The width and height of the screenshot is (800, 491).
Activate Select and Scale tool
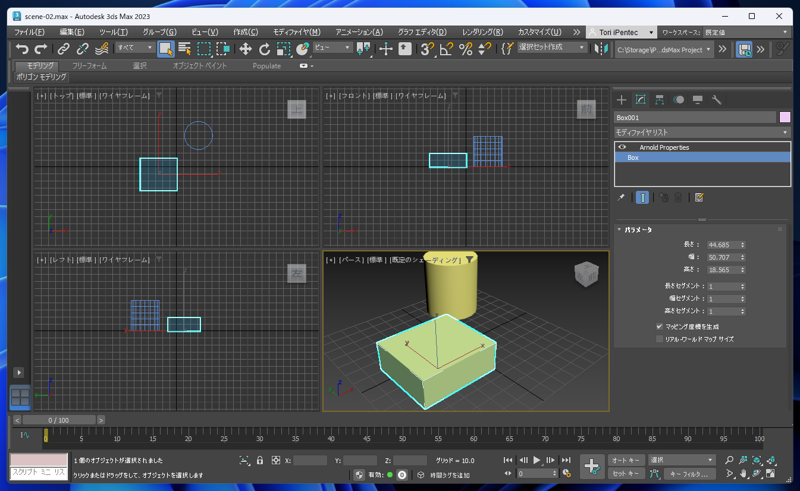[x=283, y=49]
